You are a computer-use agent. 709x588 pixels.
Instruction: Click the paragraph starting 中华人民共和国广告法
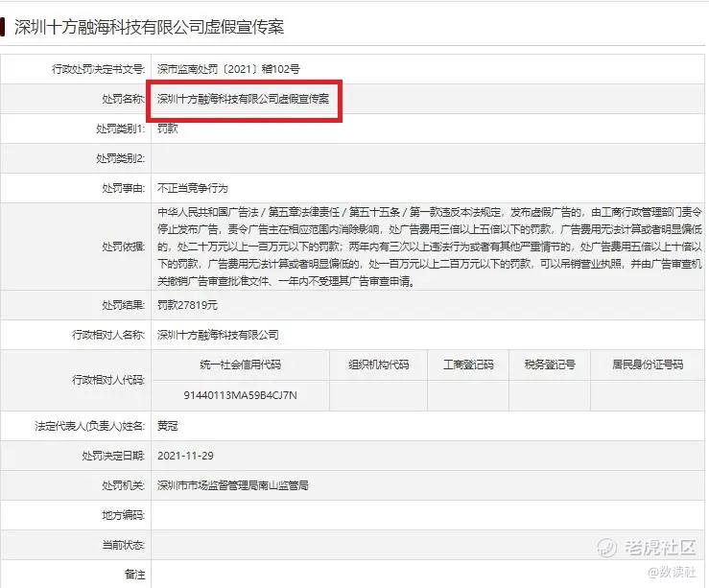pyautogui.click(x=430, y=247)
